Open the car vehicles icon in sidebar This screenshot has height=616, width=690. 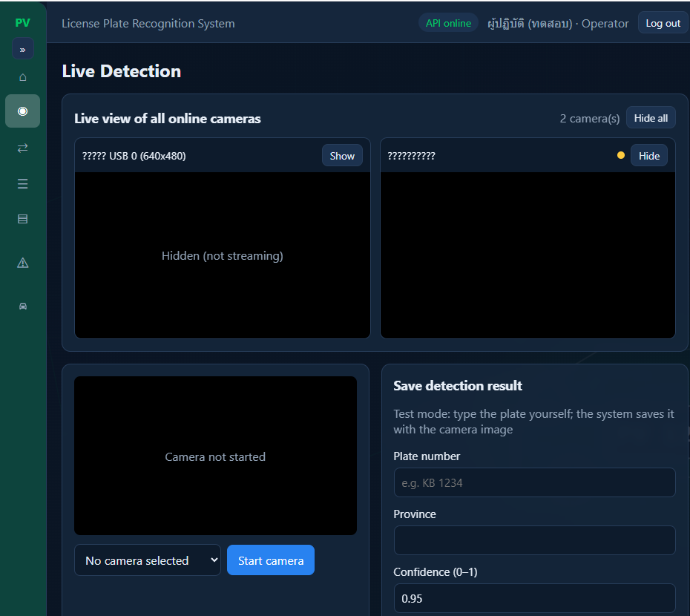tap(23, 306)
